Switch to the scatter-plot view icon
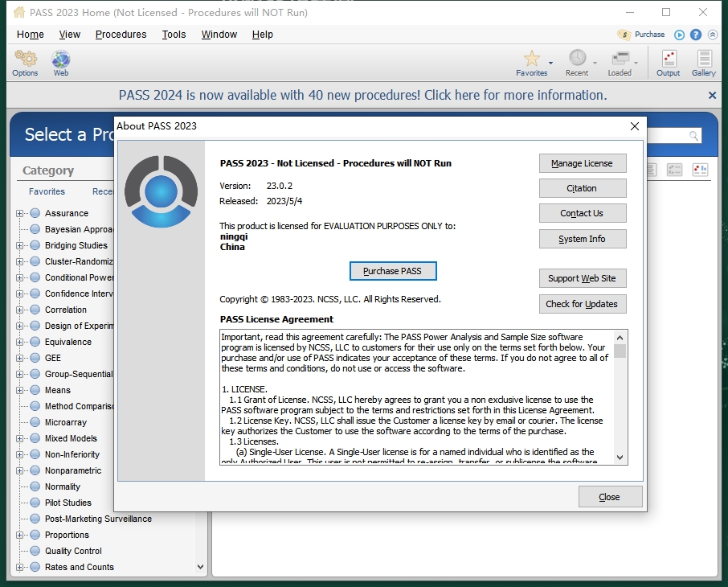Viewport: 728px width, 587px height. [x=700, y=170]
